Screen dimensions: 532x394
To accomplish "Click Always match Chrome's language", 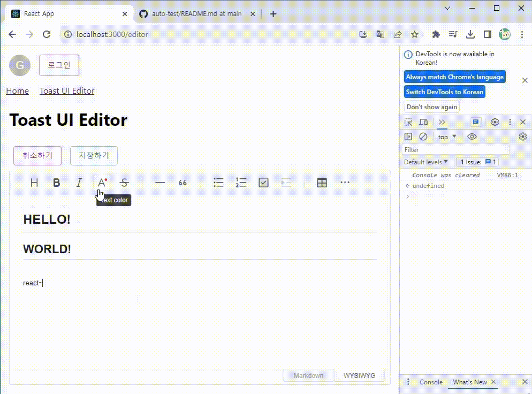I will pyautogui.click(x=454, y=77).
